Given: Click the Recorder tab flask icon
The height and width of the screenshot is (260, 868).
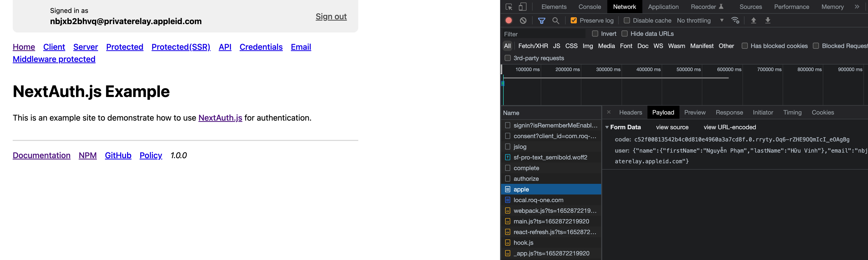Looking at the screenshot, I should (721, 7).
